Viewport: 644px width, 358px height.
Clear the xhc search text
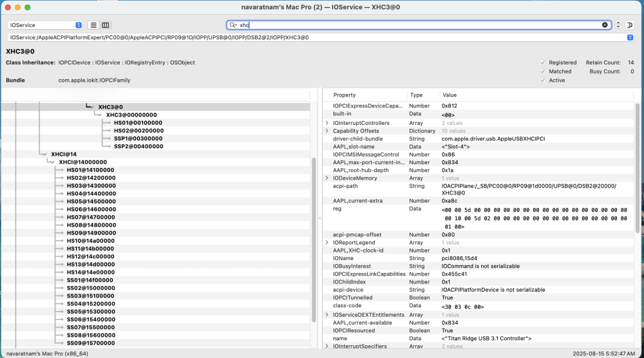(x=605, y=25)
